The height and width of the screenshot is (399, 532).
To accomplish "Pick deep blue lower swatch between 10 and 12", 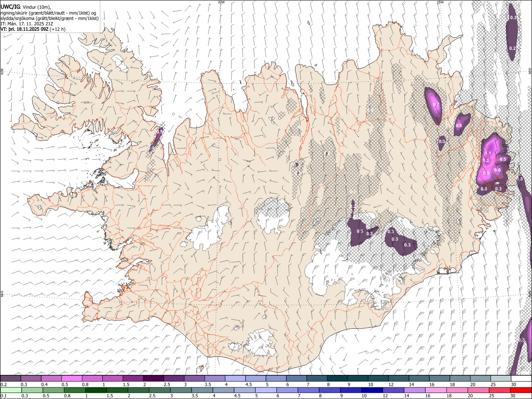I will 372,390.
